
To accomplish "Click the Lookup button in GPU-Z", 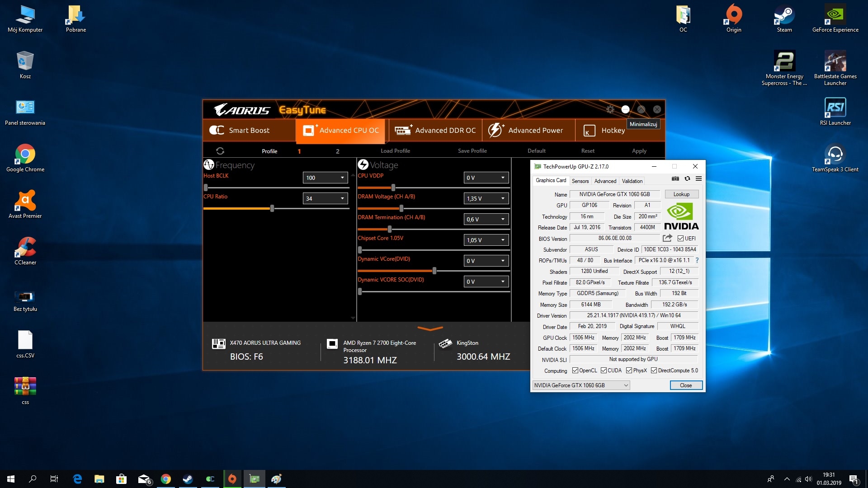I will [681, 194].
